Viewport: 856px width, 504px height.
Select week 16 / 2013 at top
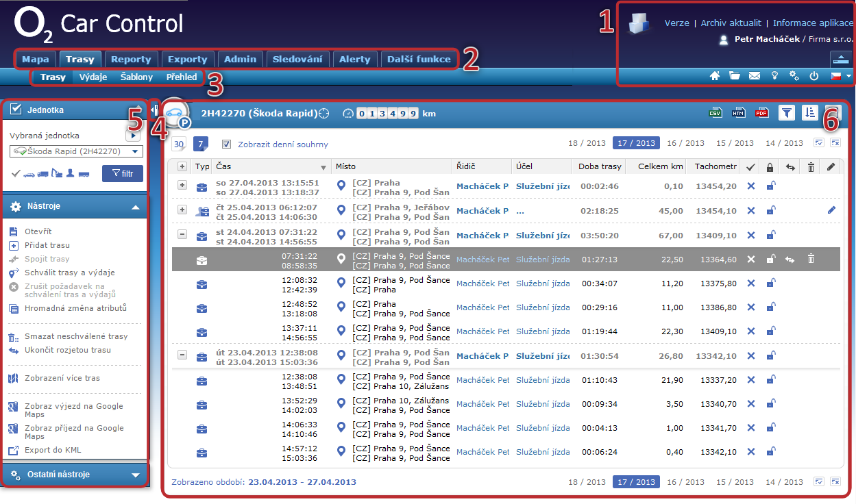click(x=685, y=143)
